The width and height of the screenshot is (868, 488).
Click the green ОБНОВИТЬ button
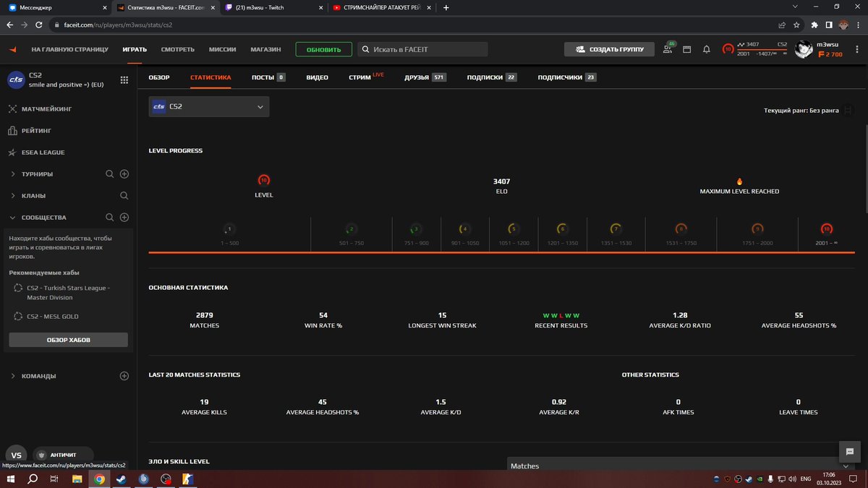click(323, 50)
